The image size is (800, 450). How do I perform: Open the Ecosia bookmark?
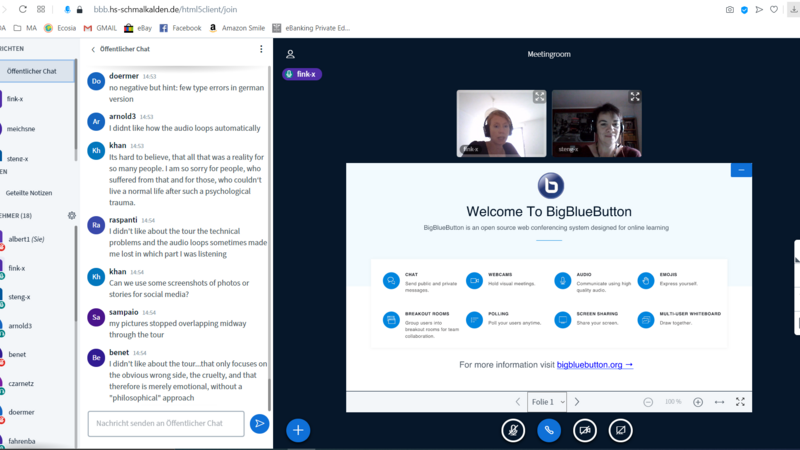click(60, 28)
